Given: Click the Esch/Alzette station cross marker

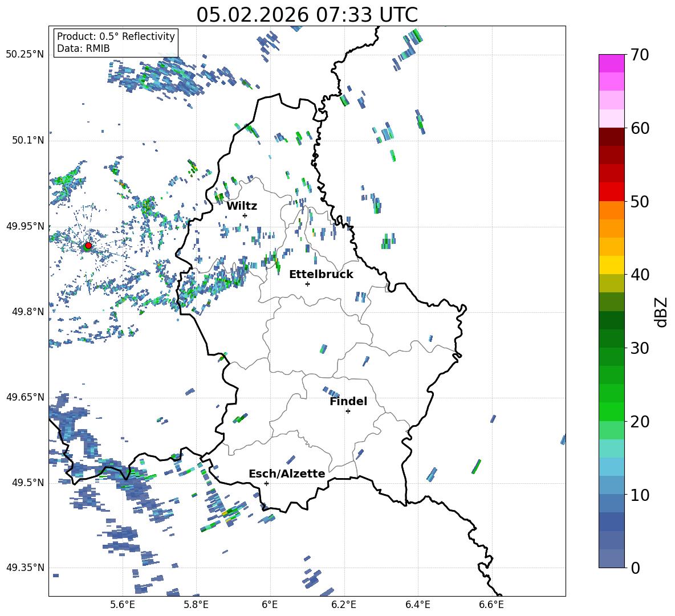Looking at the screenshot, I should pos(266,483).
